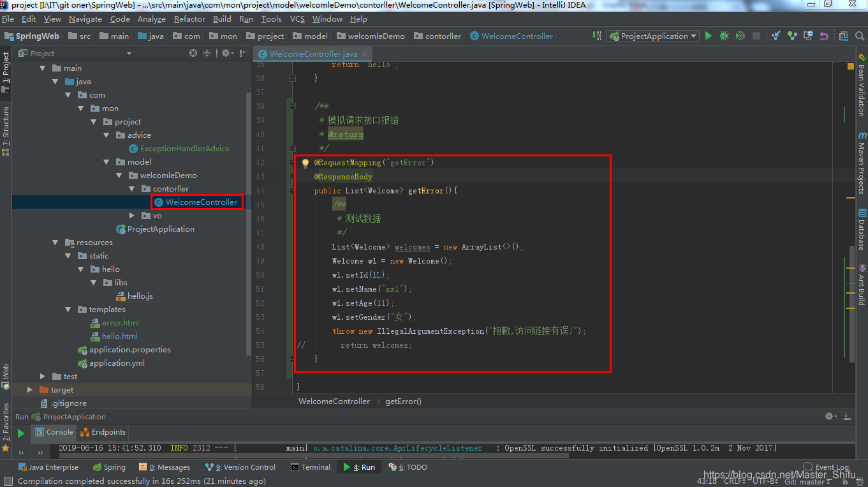
Task: Collapse the advice package
Action: pos(107,135)
